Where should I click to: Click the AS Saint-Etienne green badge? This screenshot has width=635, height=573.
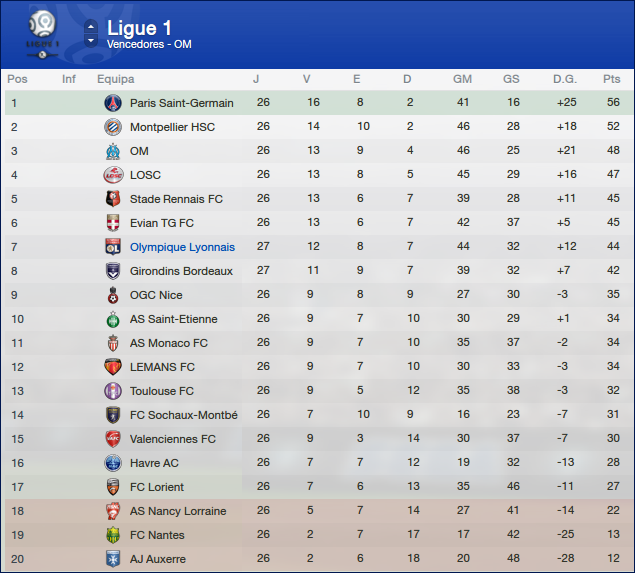pyautogui.click(x=112, y=319)
